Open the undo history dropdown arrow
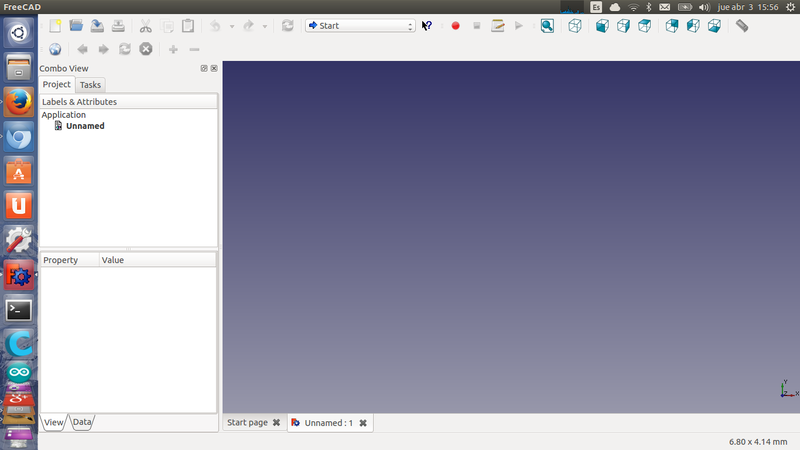The width and height of the screenshot is (800, 450). click(x=231, y=26)
